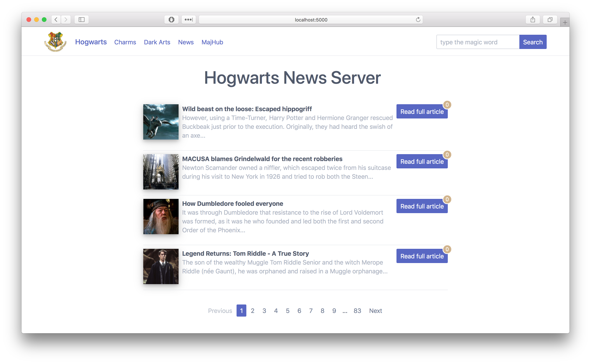Screen dimensions: 591x364
Task: Read full article on Escaped hippogriff
Action: tap(422, 112)
